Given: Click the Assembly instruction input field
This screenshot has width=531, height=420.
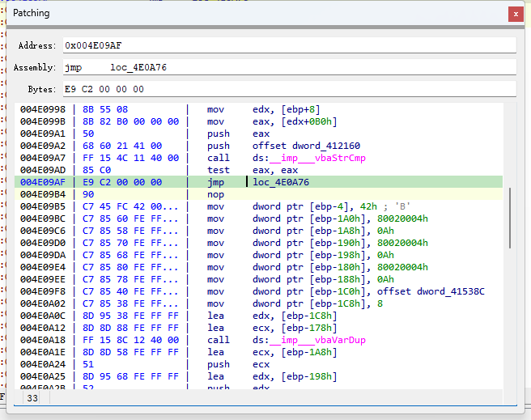Looking at the screenshot, I should [288, 67].
